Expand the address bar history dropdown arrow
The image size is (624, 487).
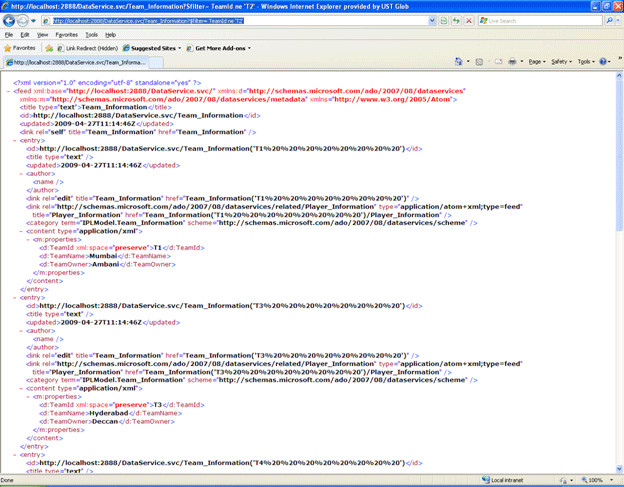click(432, 21)
